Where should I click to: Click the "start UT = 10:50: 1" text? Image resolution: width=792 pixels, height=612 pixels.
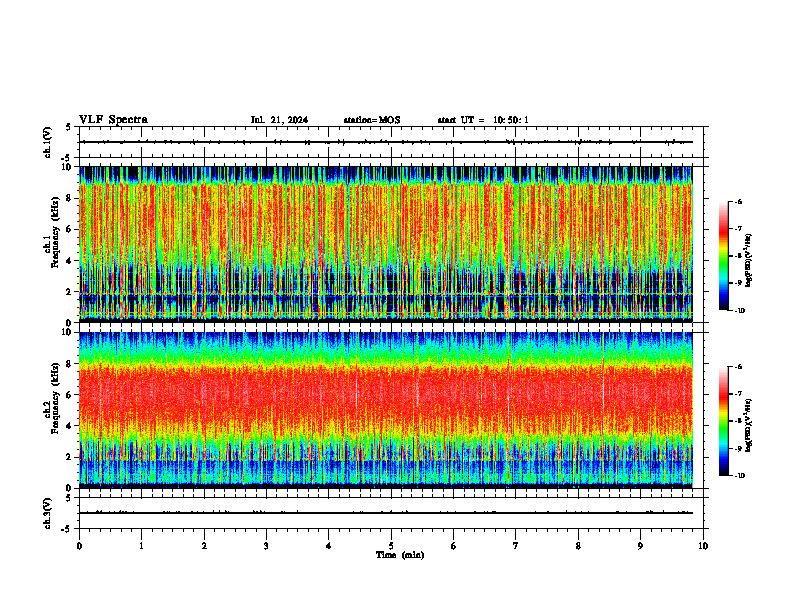point(483,120)
